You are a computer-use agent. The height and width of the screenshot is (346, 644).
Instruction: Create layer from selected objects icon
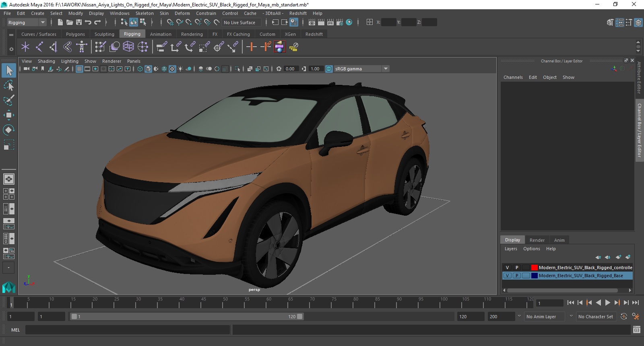coord(628,257)
